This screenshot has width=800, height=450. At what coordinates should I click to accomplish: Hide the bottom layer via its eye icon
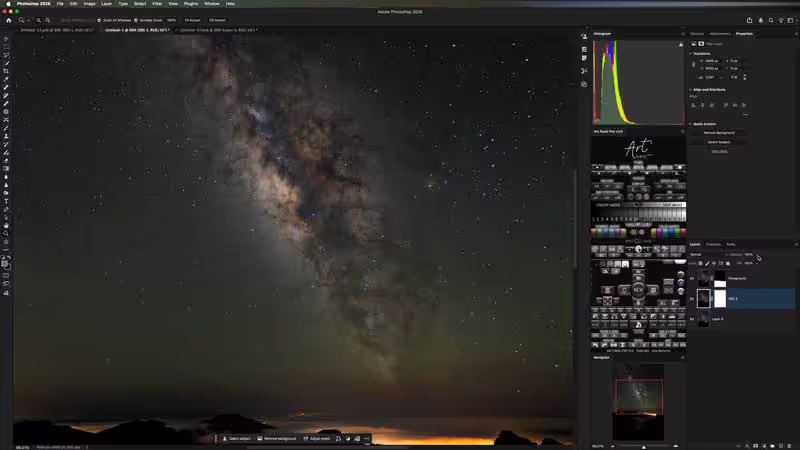(692, 319)
